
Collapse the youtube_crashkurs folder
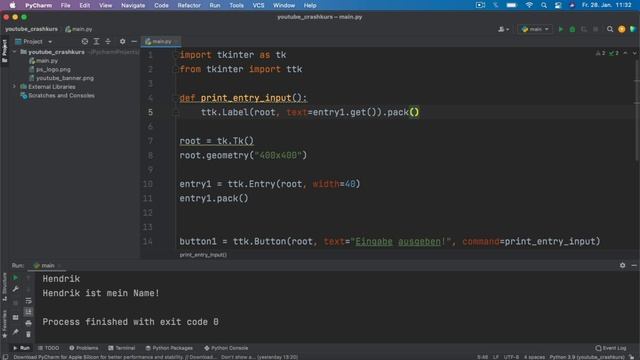15,52
